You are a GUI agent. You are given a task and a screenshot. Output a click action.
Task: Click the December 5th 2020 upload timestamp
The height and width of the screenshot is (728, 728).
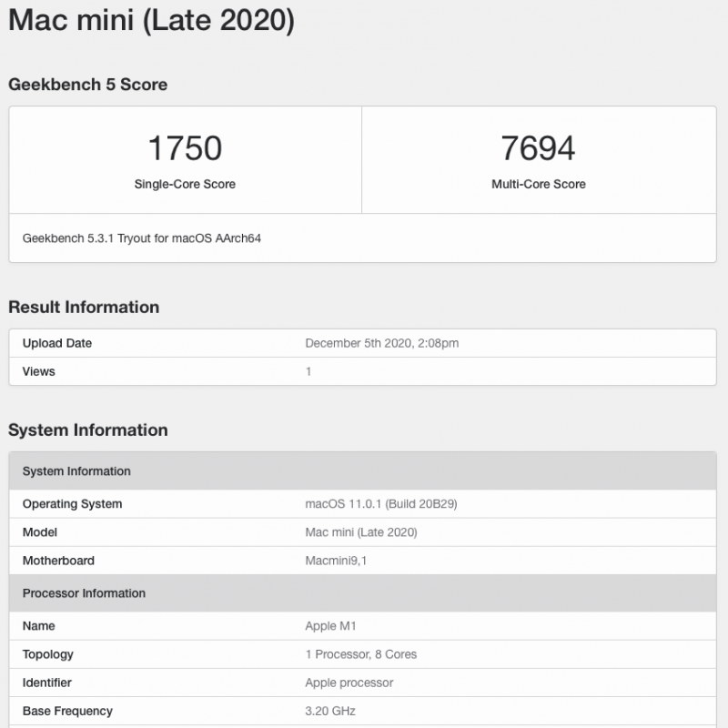click(x=381, y=343)
